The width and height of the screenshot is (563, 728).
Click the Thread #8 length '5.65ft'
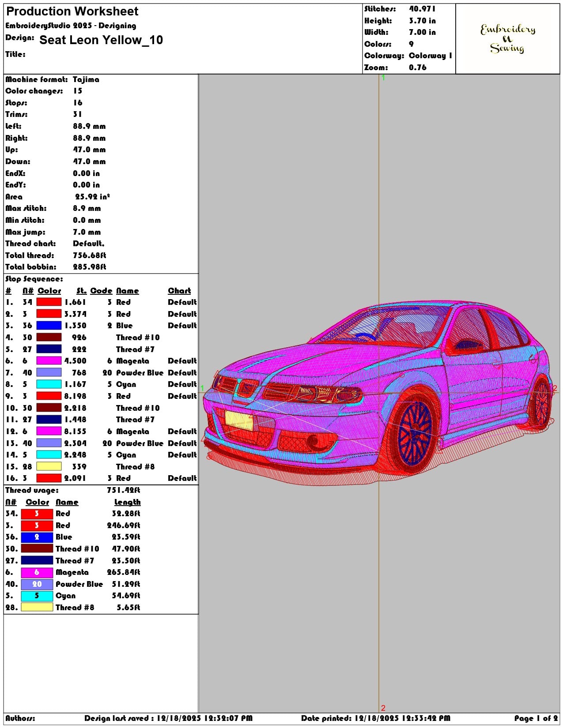(128, 608)
